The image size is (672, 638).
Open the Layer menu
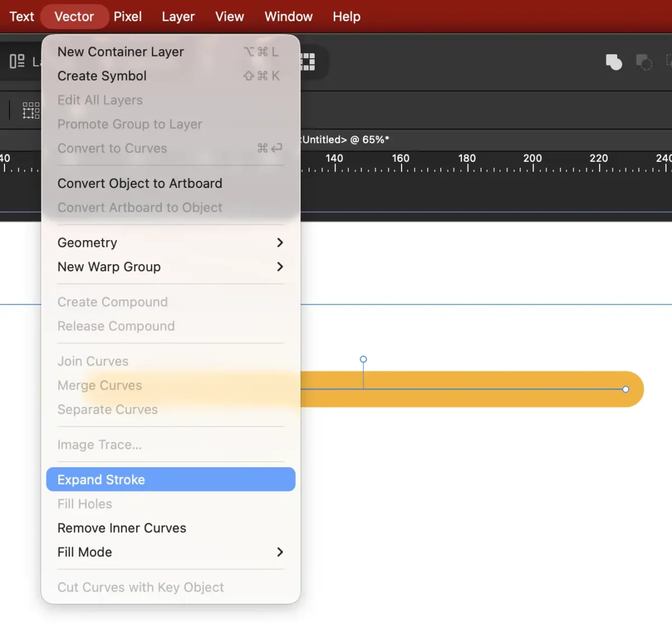[178, 17]
